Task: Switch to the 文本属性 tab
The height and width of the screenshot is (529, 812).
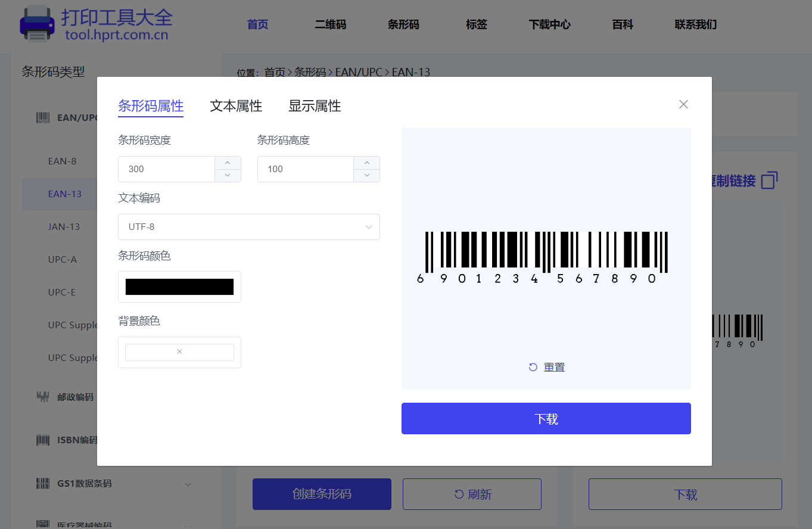Action: click(236, 106)
